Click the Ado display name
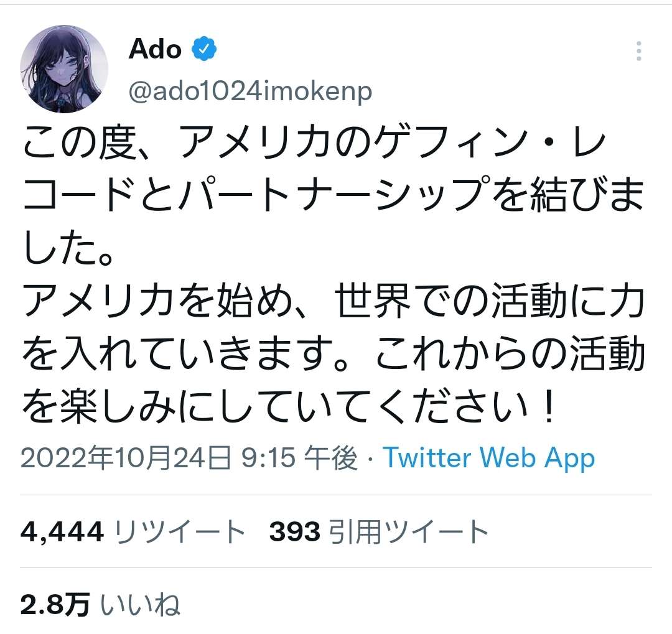 (x=155, y=49)
